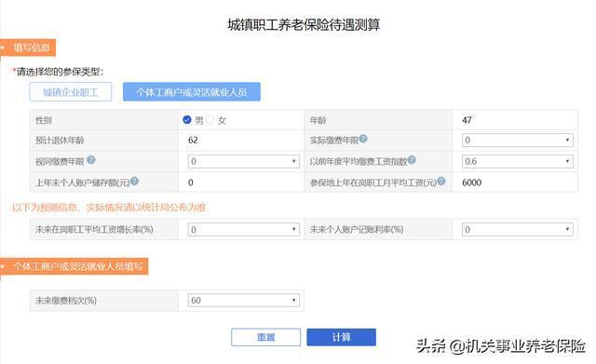Select the 女 radio button
Image resolution: width=596 pixels, height=364 pixels.
(x=210, y=120)
